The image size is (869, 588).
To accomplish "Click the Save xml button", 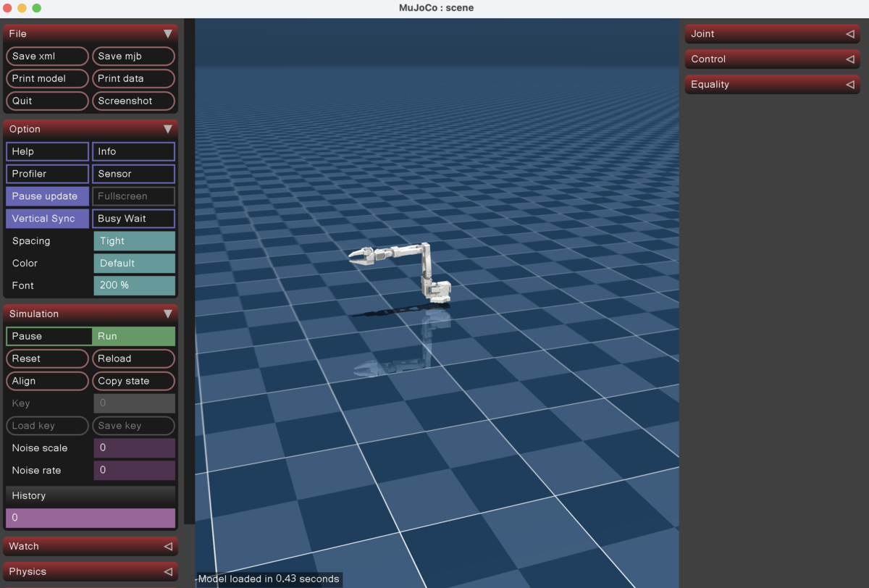I will click(x=47, y=56).
